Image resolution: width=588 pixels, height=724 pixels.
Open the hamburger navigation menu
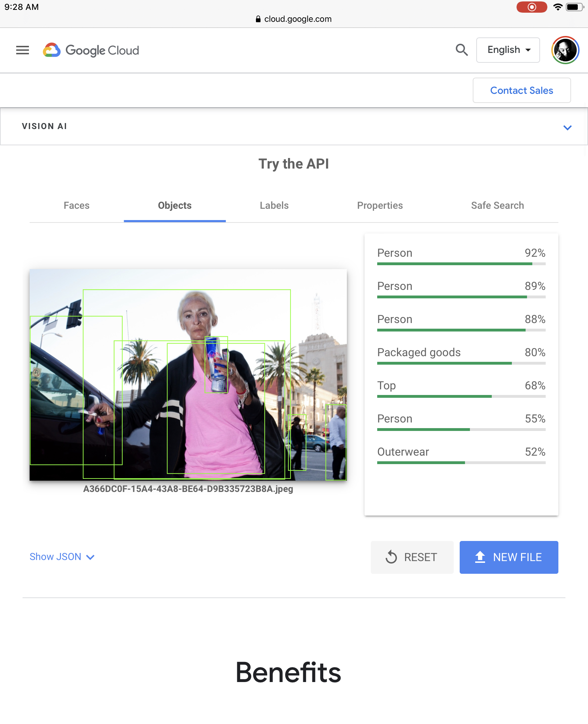pos(23,50)
